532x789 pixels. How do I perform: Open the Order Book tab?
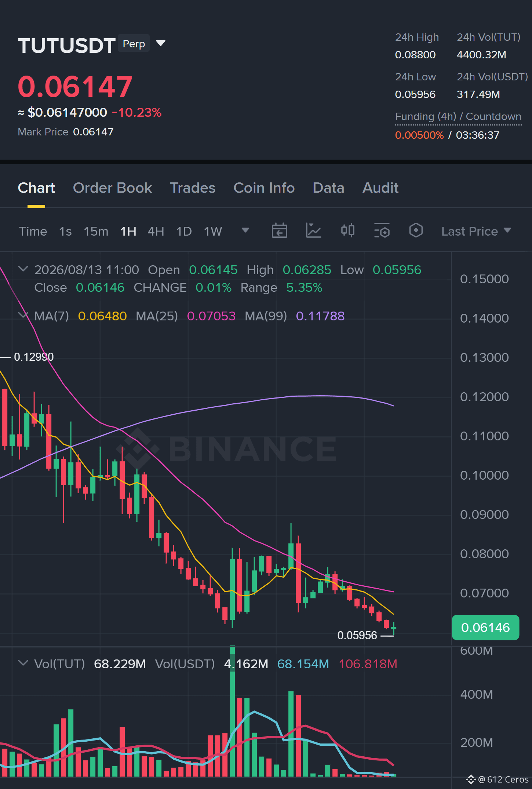click(112, 188)
